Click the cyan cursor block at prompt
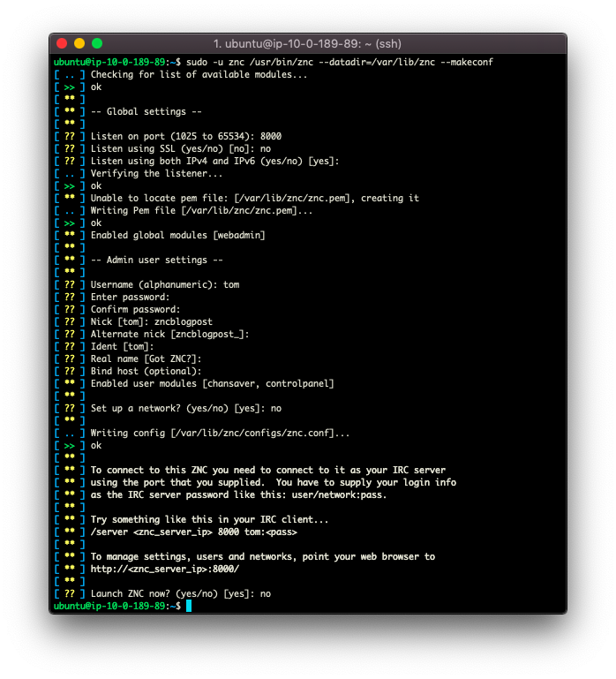The image size is (616, 679). [189, 606]
